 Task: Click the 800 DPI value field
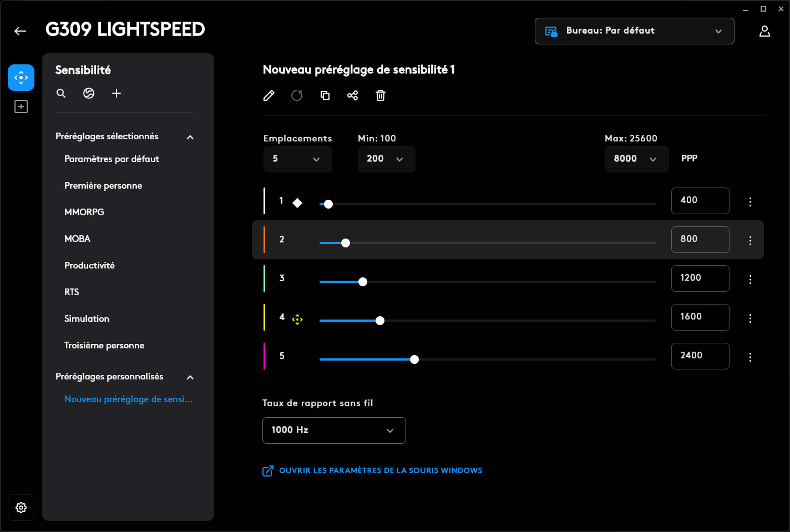pyautogui.click(x=700, y=240)
